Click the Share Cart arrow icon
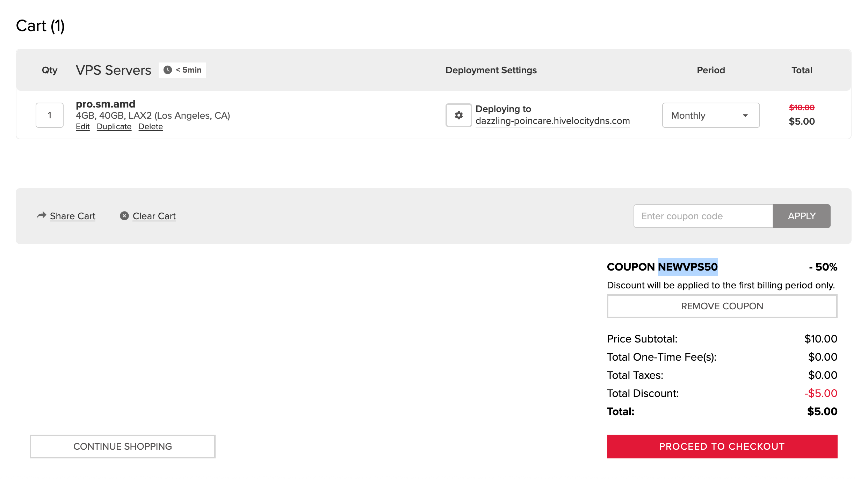This screenshot has width=868, height=479. 41,215
